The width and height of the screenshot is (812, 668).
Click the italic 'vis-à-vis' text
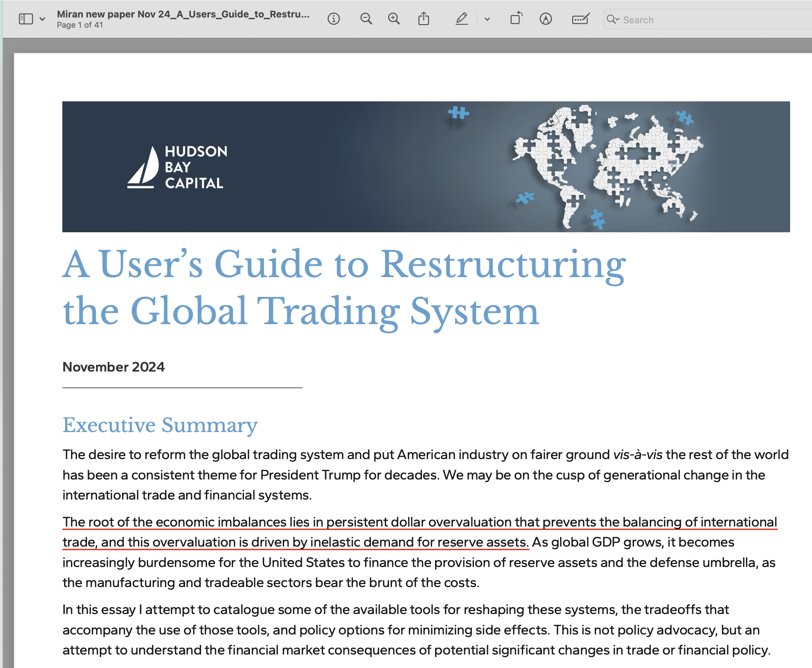(x=638, y=455)
